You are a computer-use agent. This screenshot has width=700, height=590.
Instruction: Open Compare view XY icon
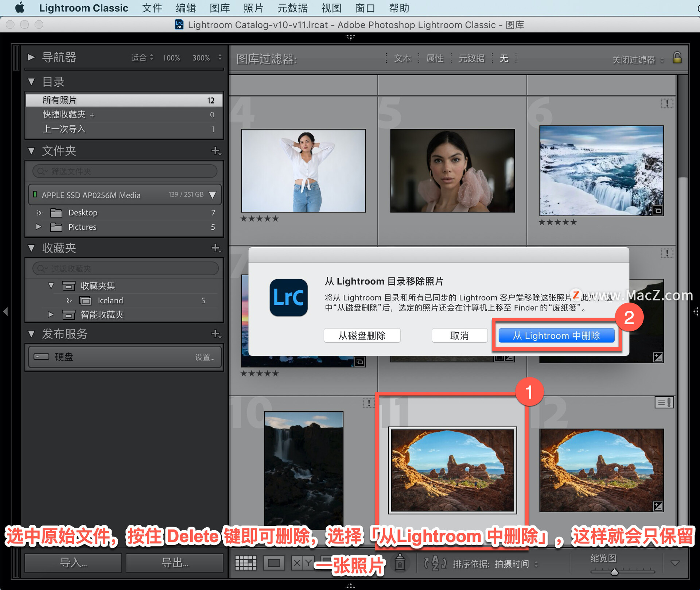[x=302, y=563]
